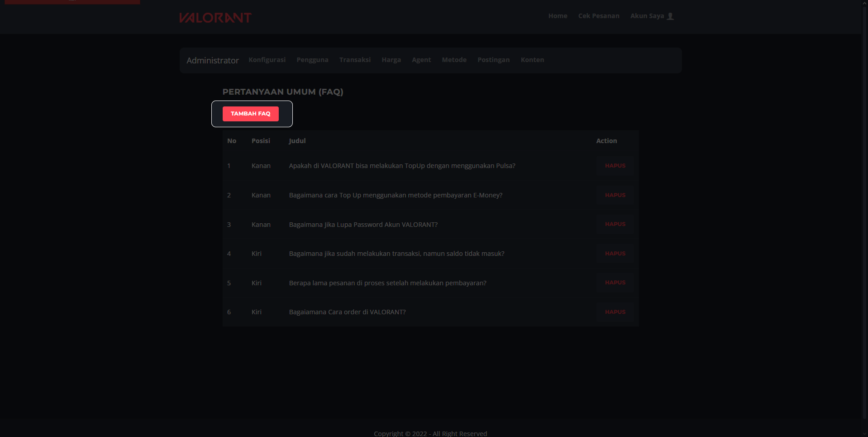Select title 'Apakah di VALORANT bisa melakukan TopUp'
The width and height of the screenshot is (868, 437).
pos(402,166)
